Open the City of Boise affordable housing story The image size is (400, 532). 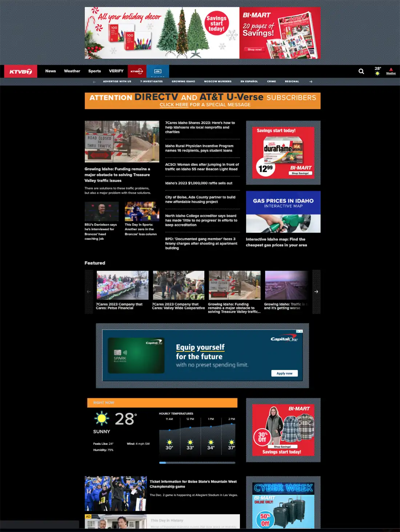click(200, 199)
